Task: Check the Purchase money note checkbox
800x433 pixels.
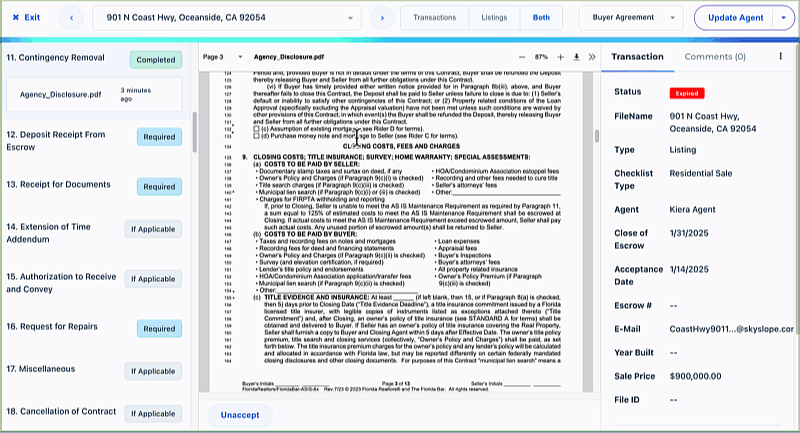Action: tap(256, 136)
